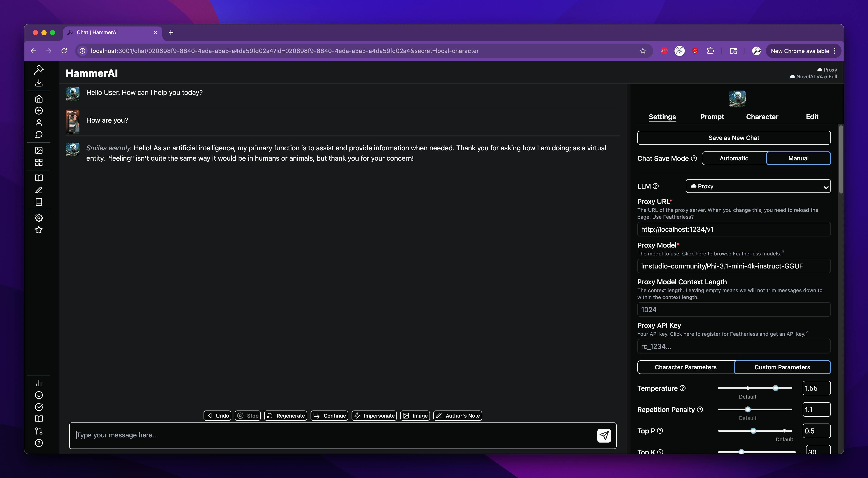
Task: Click the star icon in the sidebar
Action: click(39, 230)
